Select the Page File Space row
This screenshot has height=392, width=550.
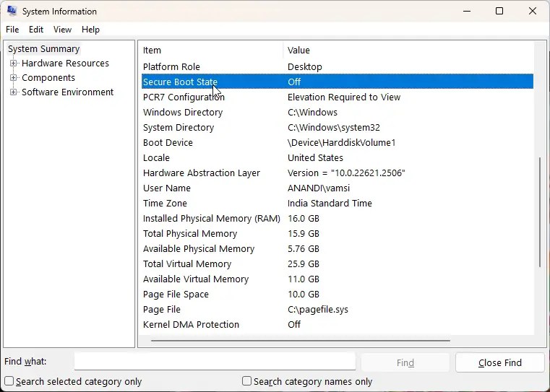[x=338, y=295]
